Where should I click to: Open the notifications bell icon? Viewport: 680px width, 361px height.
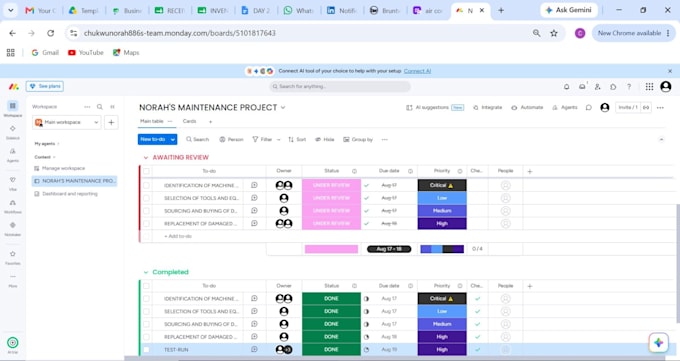click(566, 87)
